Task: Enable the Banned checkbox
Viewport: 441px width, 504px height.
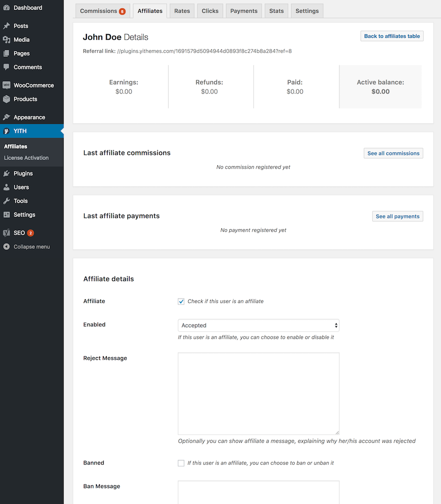Action: pyautogui.click(x=181, y=463)
